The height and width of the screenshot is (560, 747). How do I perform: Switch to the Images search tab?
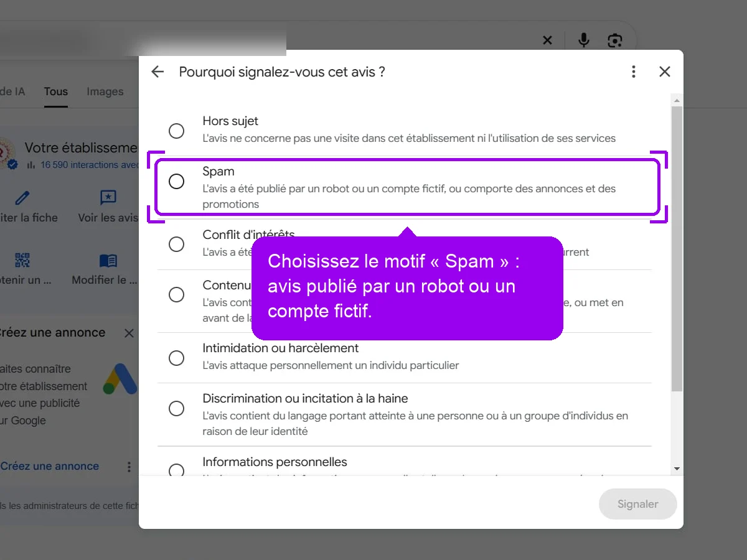tap(105, 91)
